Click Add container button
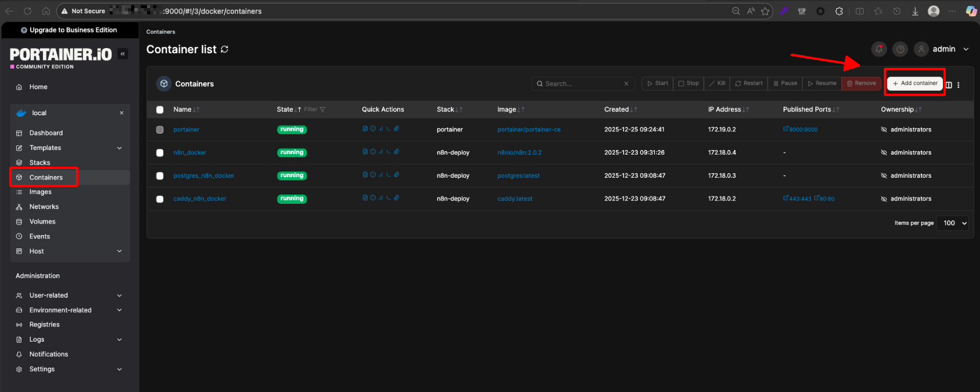 (x=915, y=83)
